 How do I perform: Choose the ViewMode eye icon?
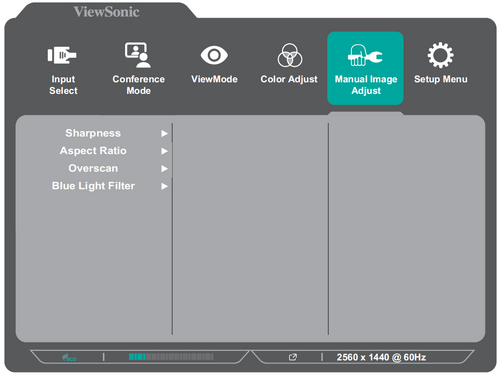pyautogui.click(x=214, y=55)
